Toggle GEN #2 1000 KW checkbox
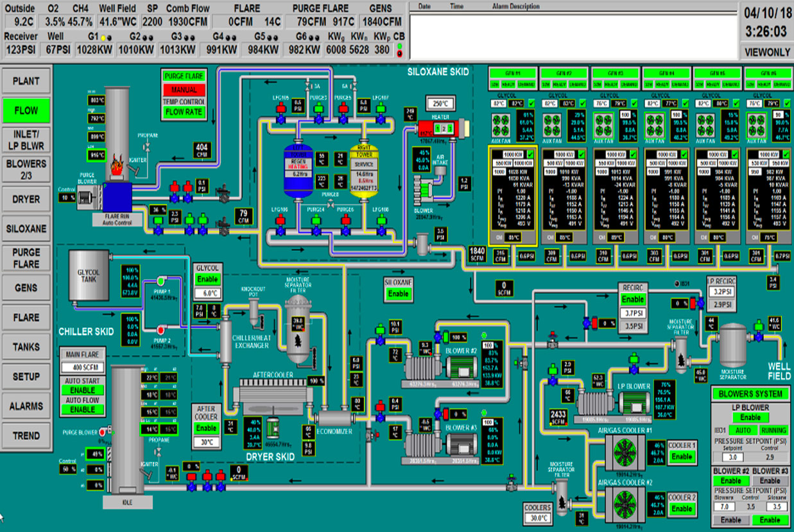 [x=582, y=155]
